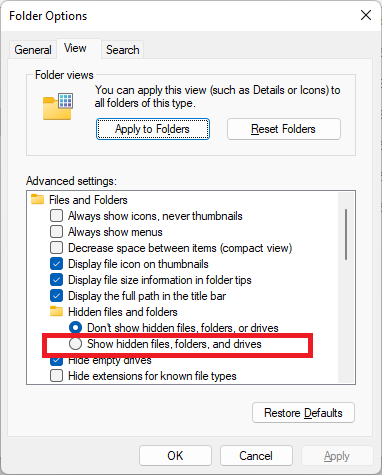Click the Restore Defaults button

point(303,413)
